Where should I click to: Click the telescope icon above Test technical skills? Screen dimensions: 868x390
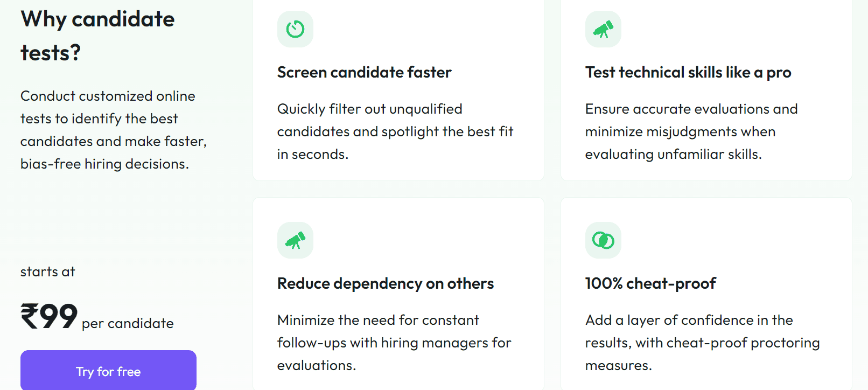tap(603, 29)
